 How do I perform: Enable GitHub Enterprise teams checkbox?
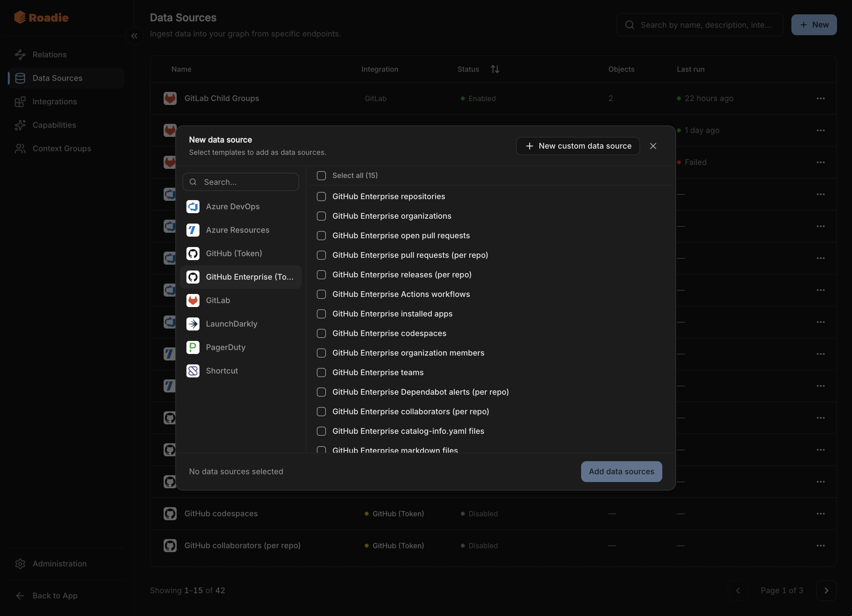pyautogui.click(x=321, y=372)
